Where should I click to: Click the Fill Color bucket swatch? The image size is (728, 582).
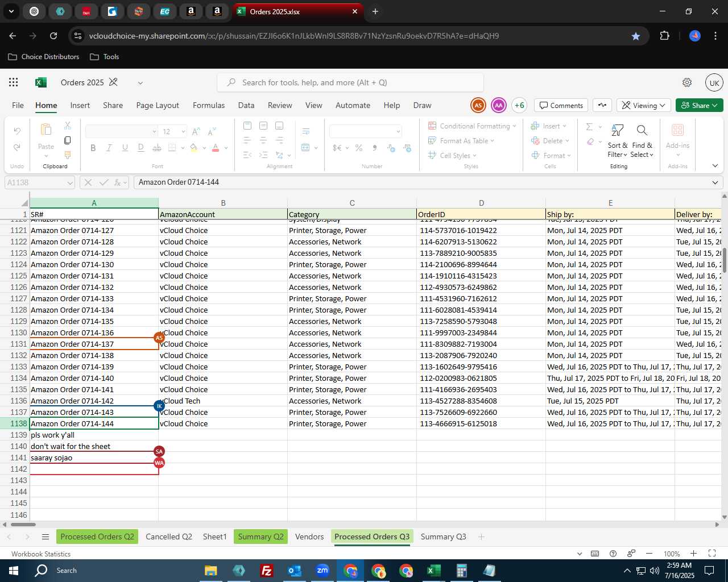coord(194,148)
